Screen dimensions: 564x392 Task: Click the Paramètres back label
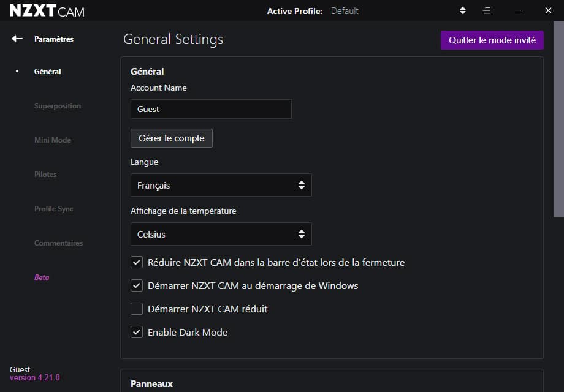pos(54,39)
